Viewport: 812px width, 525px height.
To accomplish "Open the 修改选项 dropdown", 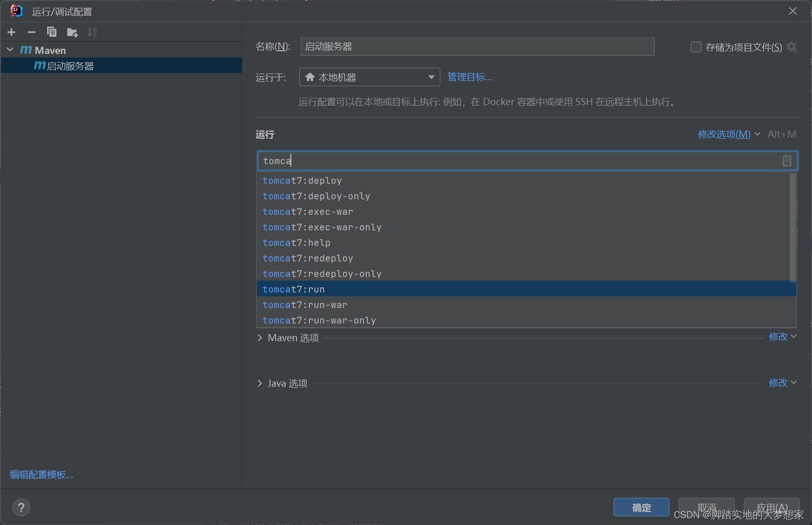I will click(729, 134).
